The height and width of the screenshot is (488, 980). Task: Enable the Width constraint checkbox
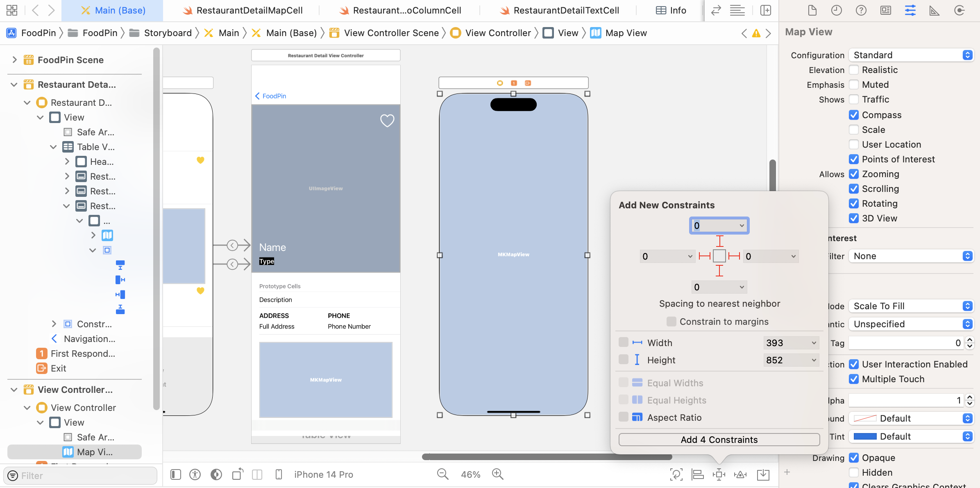coord(624,342)
